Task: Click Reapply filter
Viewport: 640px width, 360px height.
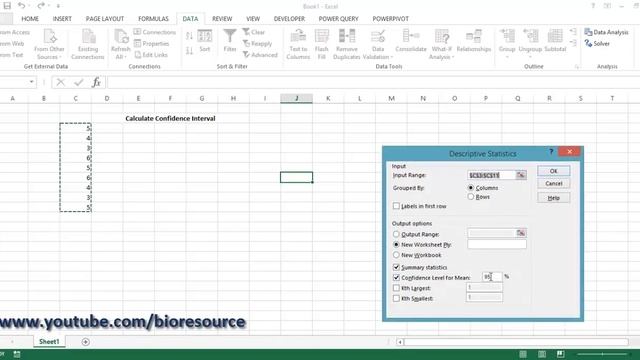Action: point(257,43)
